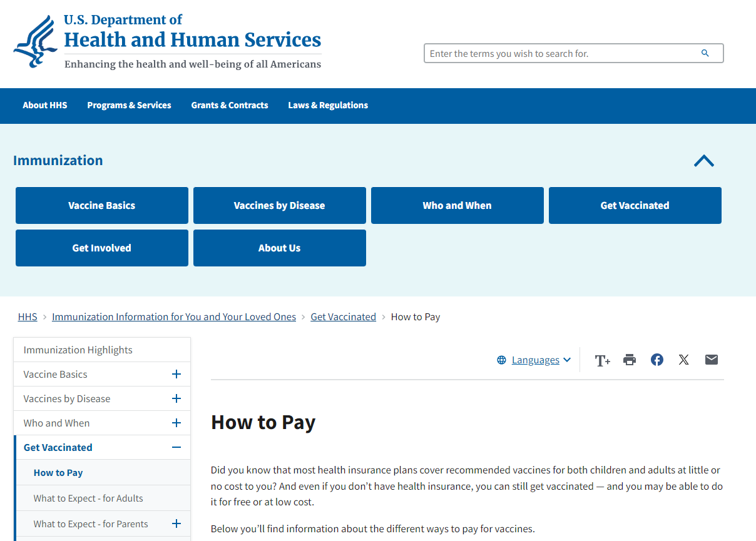This screenshot has height=541, width=756.
Task: Email this page
Action: (x=711, y=360)
